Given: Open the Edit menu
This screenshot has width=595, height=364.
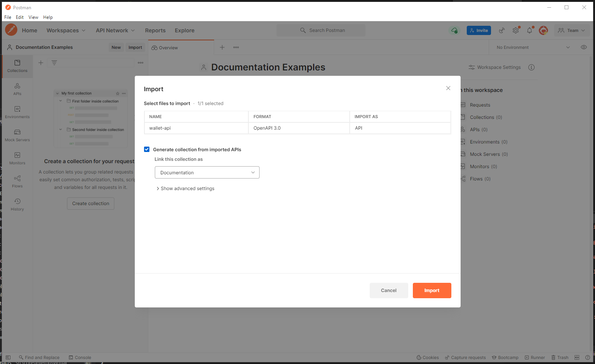Looking at the screenshot, I should pos(20,17).
